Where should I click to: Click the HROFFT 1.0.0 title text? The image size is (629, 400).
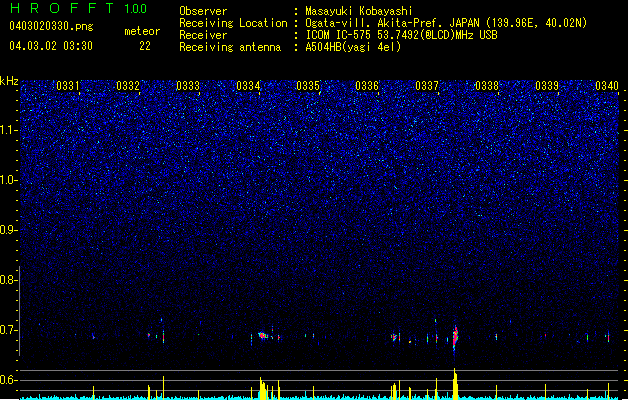click(x=79, y=8)
